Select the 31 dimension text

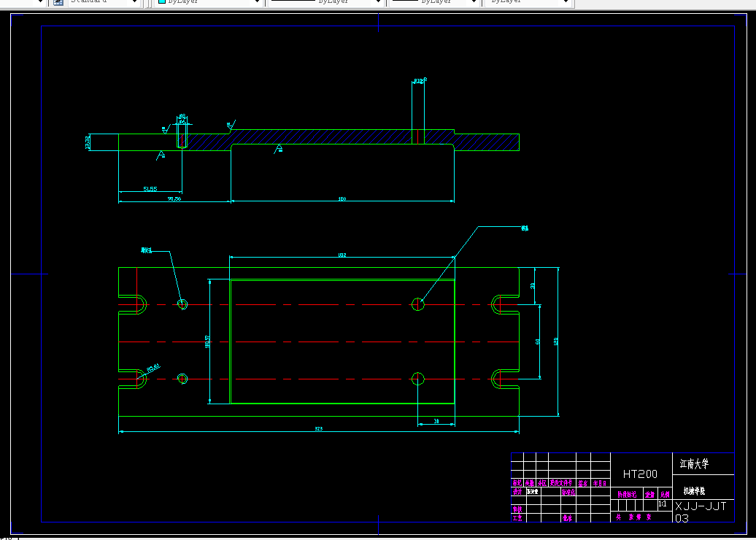coord(436,421)
